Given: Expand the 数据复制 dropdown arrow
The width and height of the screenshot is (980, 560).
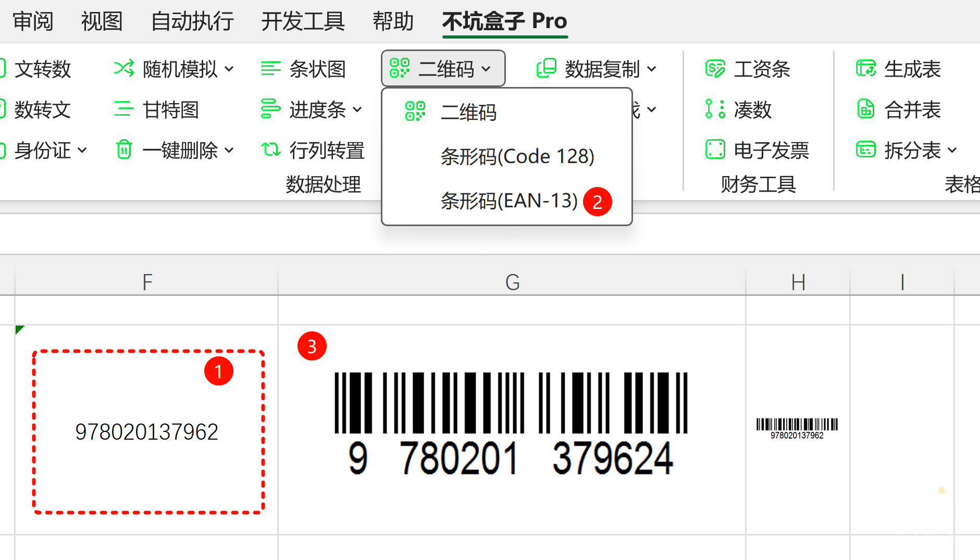Looking at the screenshot, I should tap(652, 69).
